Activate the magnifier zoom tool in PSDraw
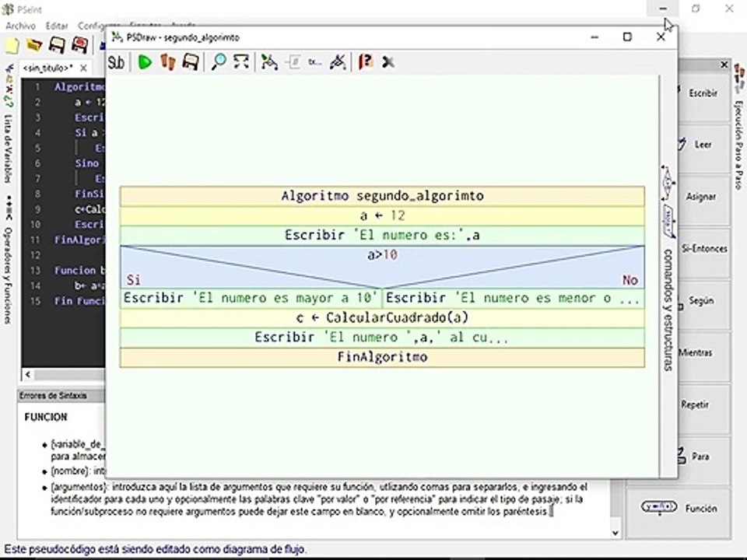The height and width of the screenshot is (560, 747). click(219, 62)
